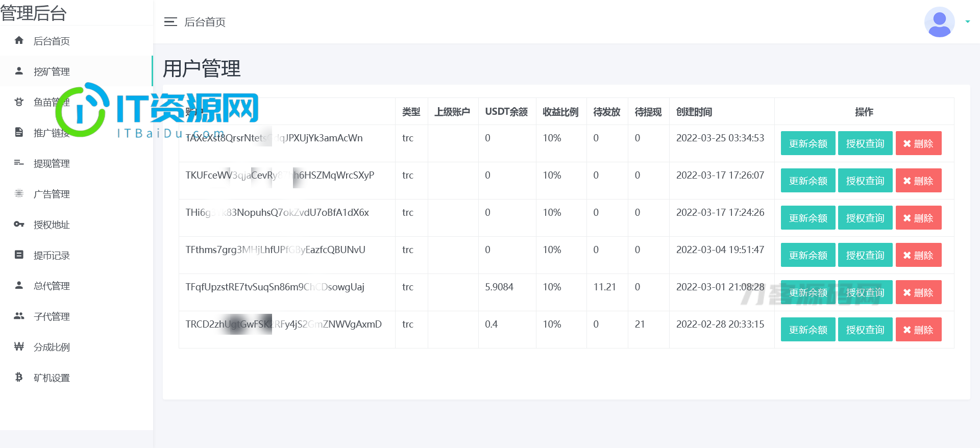This screenshot has height=448, width=980.
Task: Click the key icon beside 授权地址
Action: pyautogui.click(x=19, y=224)
